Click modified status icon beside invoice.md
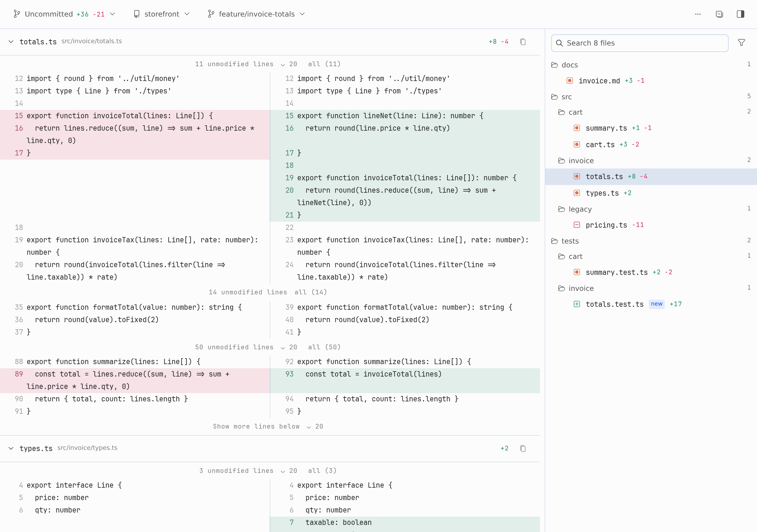757x532 pixels. (x=570, y=81)
